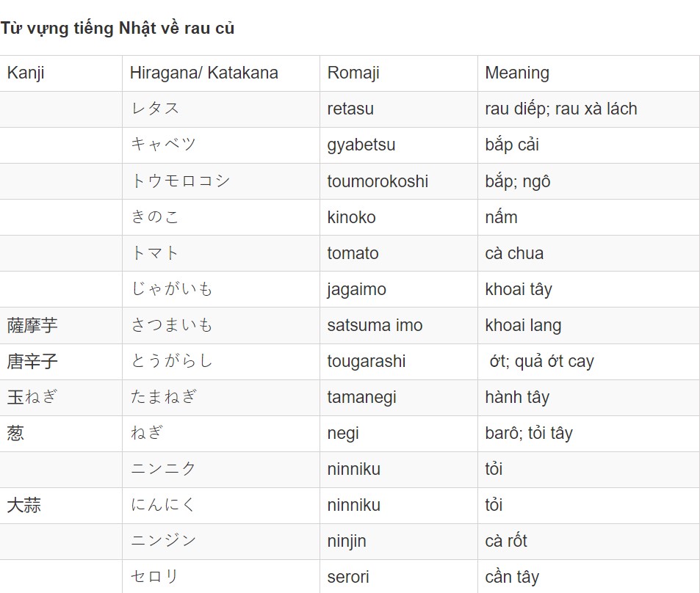Click the meaning barô; tỏi tây

pyautogui.click(x=529, y=433)
